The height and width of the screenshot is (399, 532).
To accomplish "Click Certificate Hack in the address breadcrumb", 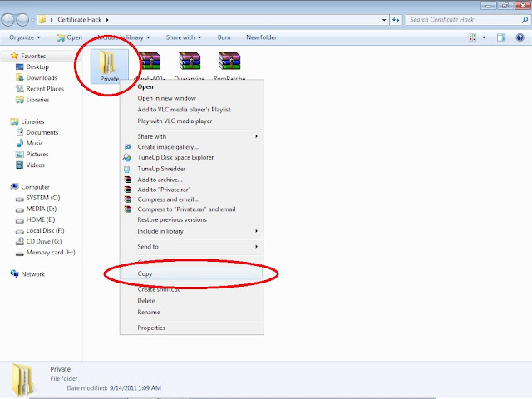I will (x=80, y=20).
